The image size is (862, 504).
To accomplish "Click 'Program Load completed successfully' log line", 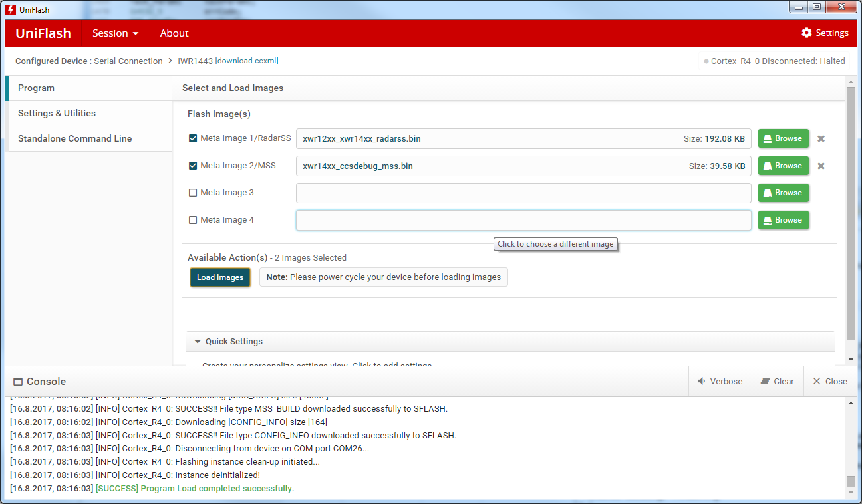I will click(x=152, y=488).
